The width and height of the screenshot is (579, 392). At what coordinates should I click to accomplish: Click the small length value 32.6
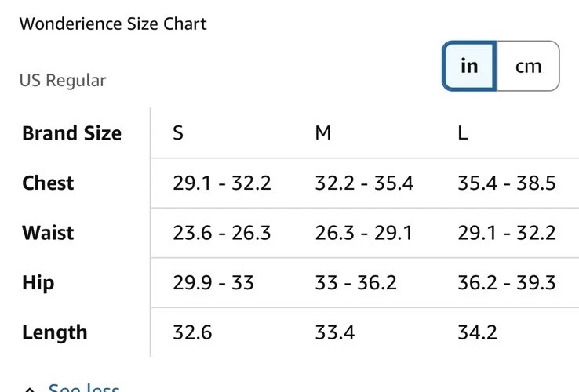click(192, 332)
